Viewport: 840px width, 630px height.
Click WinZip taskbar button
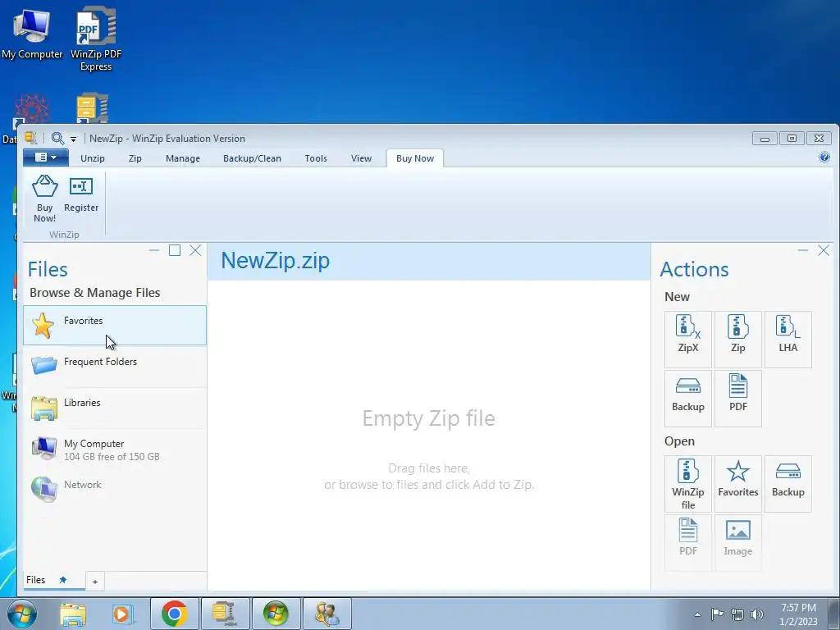pos(225,614)
